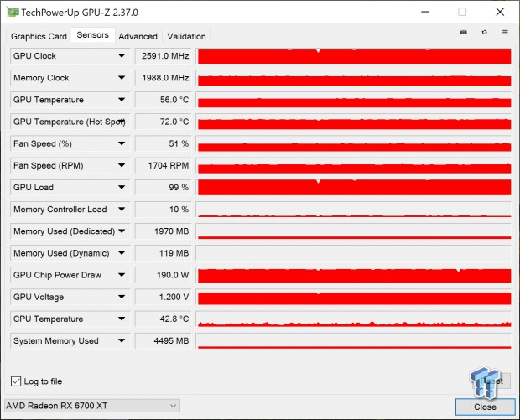Click the GPU Clock history graph
The width and height of the screenshot is (520, 420).
tap(354, 55)
